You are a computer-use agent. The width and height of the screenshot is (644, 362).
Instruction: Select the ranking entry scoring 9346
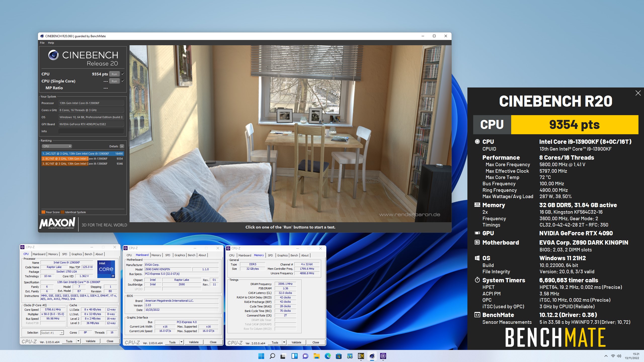(x=83, y=164)
